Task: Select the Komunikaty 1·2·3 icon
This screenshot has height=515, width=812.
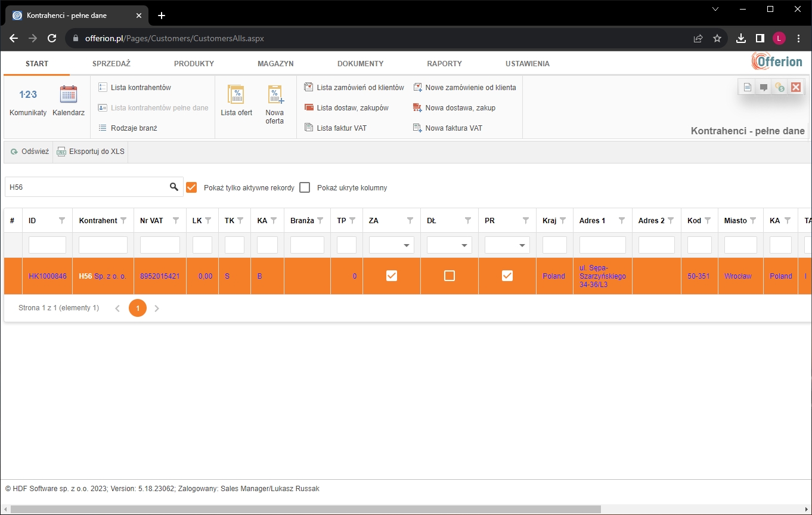Action: coord(27,94)
